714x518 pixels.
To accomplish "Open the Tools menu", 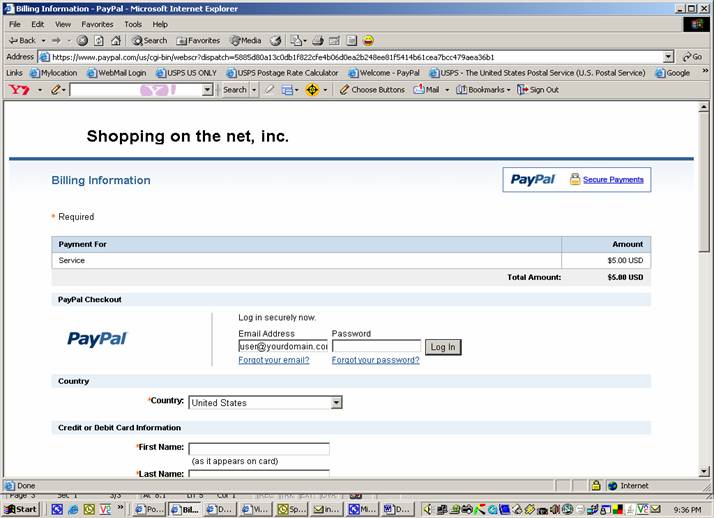I will pos(133,24).
